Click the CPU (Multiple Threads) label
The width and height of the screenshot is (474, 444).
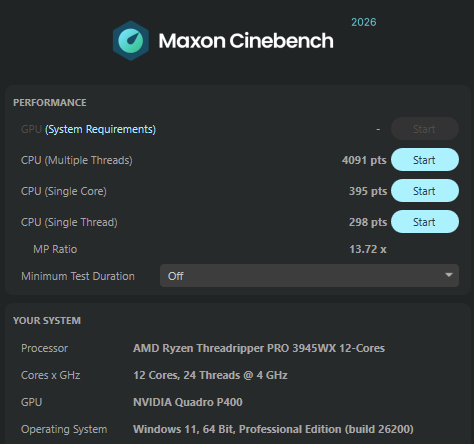point(77,160)
